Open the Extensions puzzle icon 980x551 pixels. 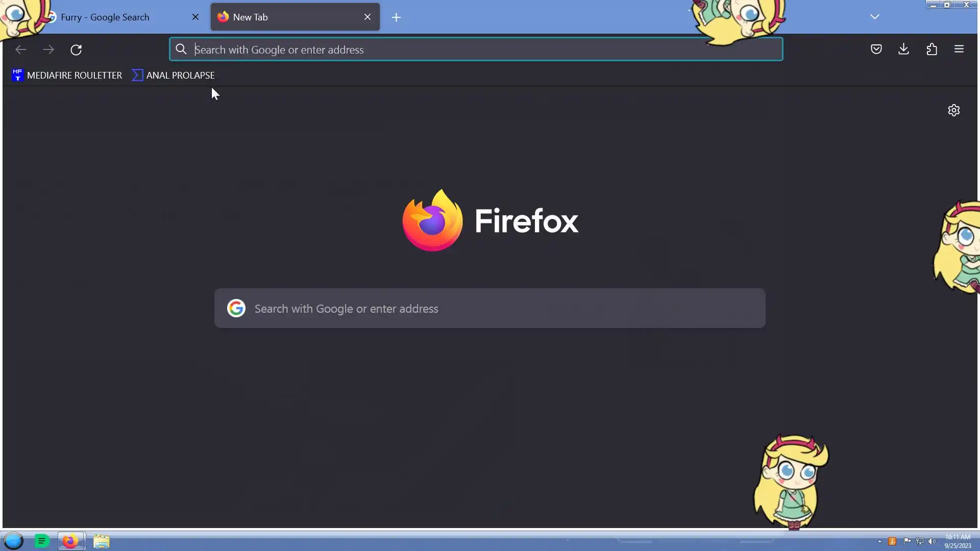pos(932,49)
